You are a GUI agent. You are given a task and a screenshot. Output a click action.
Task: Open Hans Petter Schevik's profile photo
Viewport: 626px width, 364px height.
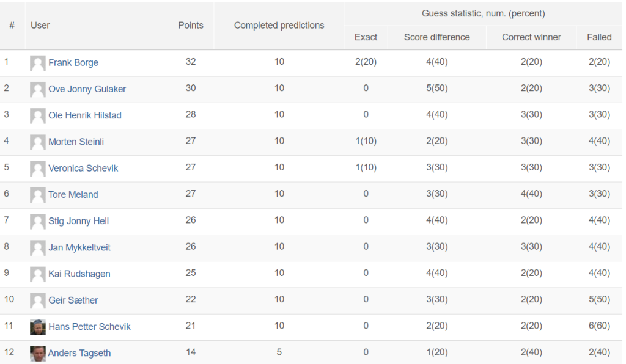tap(37, 327)
